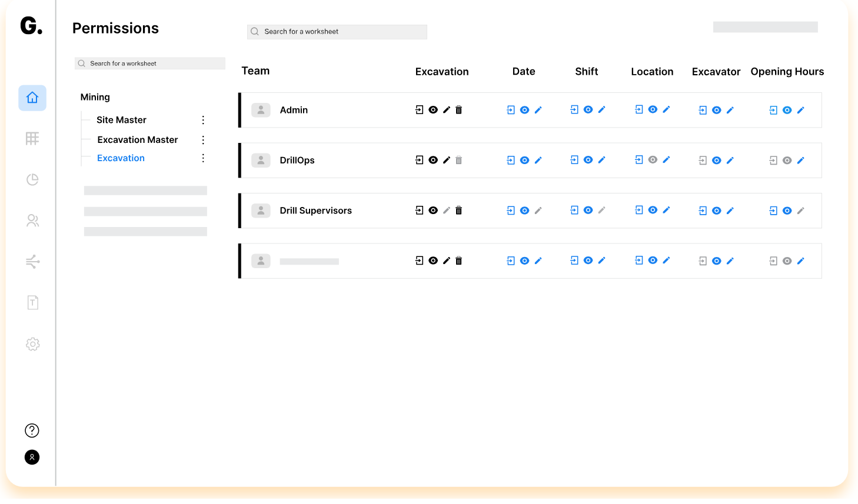Click the Drill Supervisors team name
Viewport: 858px width, 504px height.
pos(315,211)
